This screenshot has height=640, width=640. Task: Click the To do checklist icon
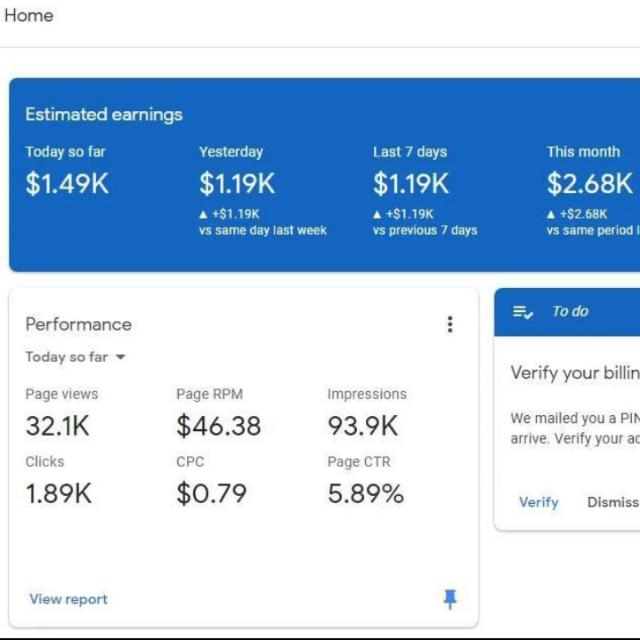pyautogui.click(x=523, y=312)
